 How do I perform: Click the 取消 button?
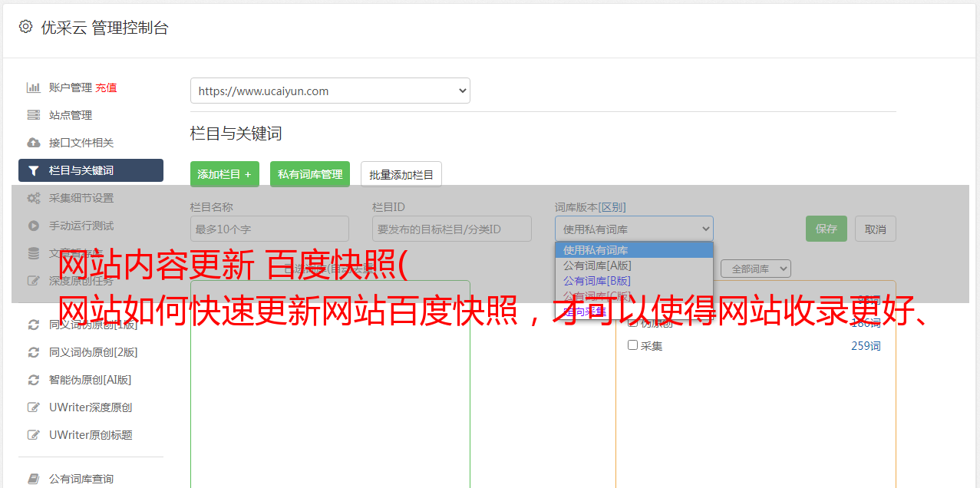coord(876,229)
